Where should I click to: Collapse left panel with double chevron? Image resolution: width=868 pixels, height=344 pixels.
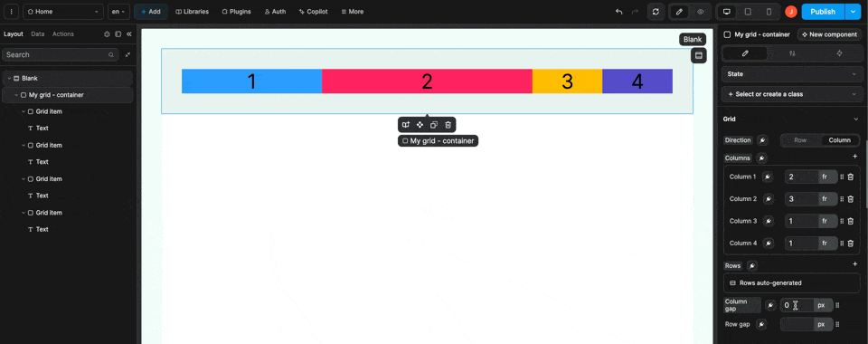(x=129, y=33)
